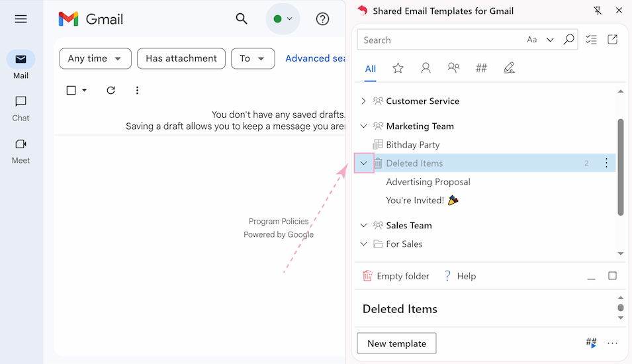The height and width of the screenshot is (364, 632).
Task: Open the green active status dropdown
Action: tap(283, 19)
